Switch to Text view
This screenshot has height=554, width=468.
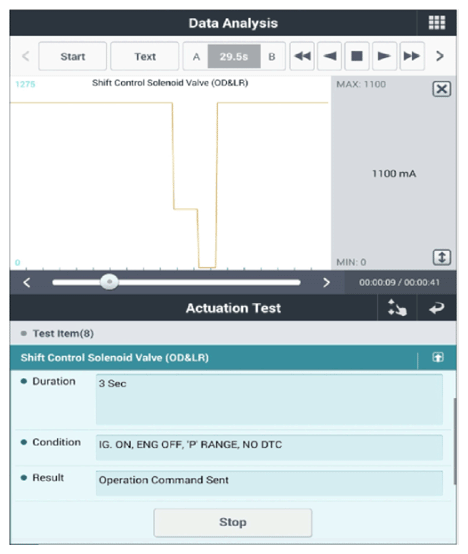pyautogui.click(x=145, y=56)
